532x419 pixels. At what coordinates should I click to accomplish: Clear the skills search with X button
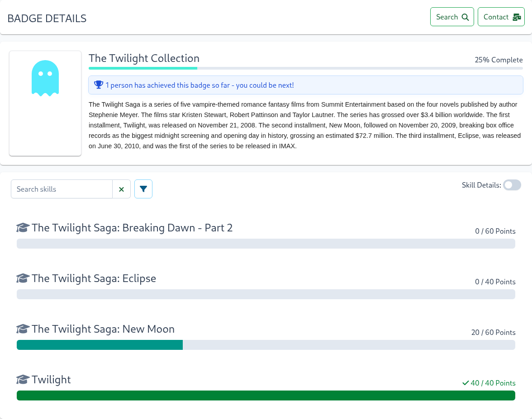tap(121, 189)
